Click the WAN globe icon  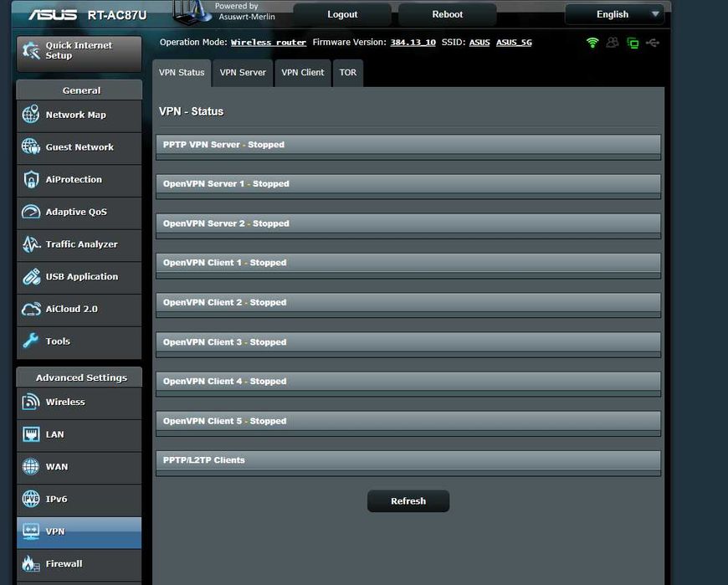click(31, 467)
